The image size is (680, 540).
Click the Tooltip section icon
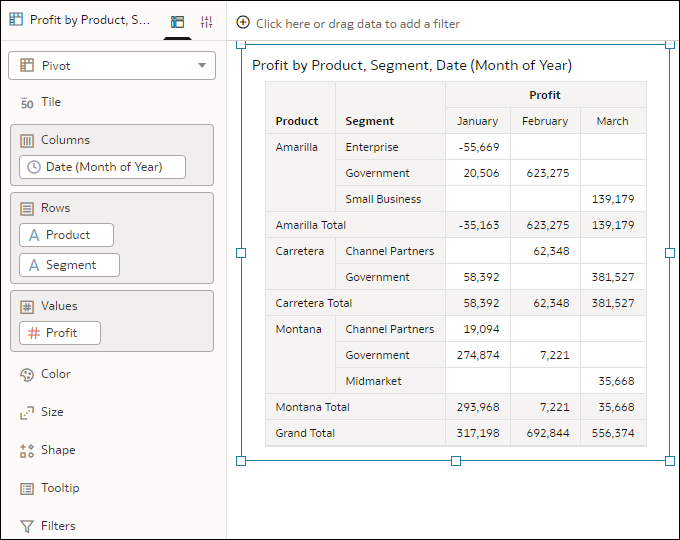point(27,489)
